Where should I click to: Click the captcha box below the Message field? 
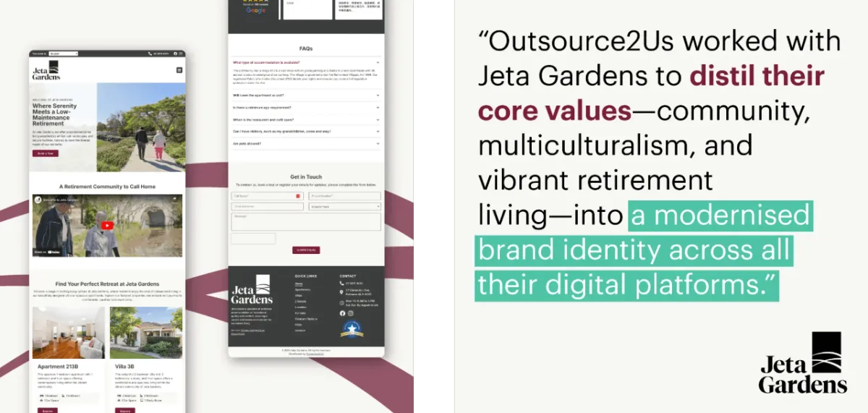coord(253,239)
